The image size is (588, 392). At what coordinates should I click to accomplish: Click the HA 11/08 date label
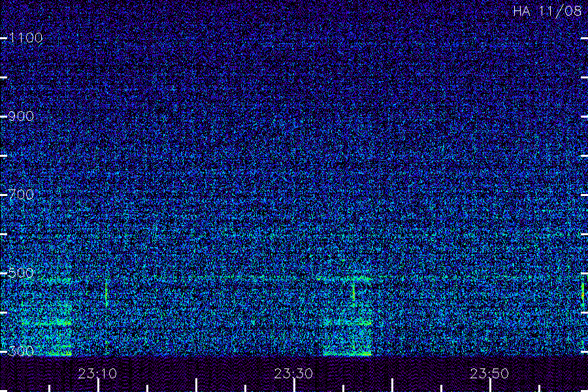pos(547,11)
